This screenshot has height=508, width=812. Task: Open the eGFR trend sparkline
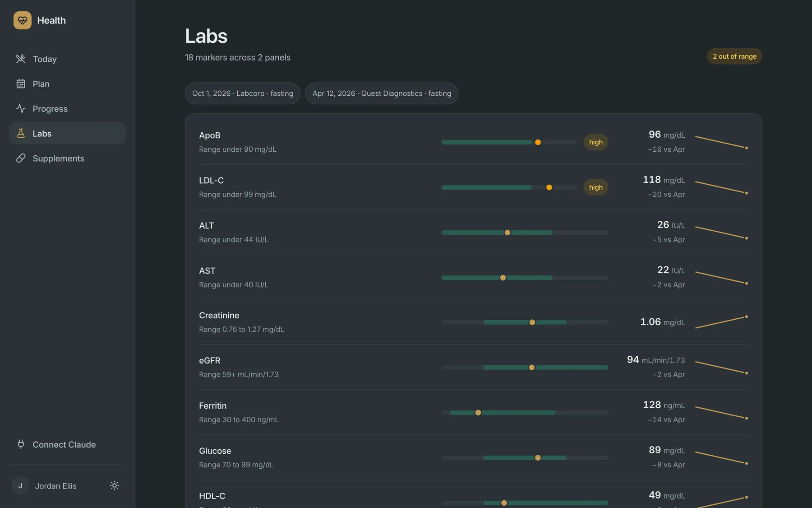pyautogui.click(x=722, y=368)
